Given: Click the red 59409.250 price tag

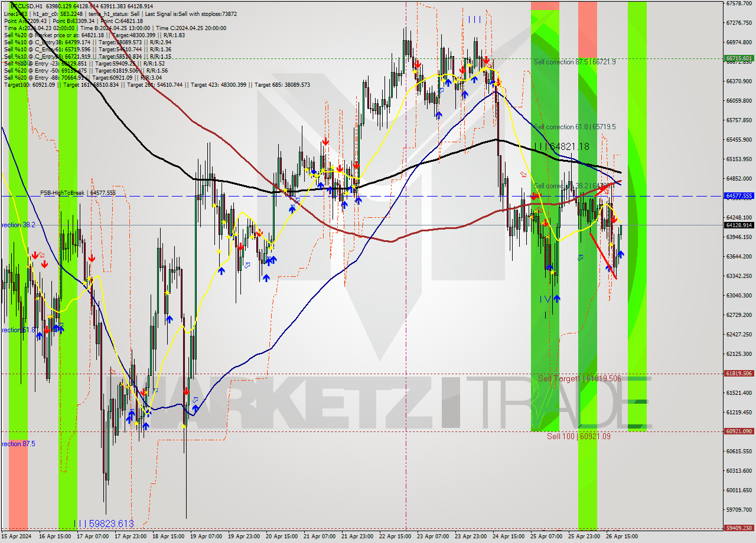Looking at the screenshot, I should click(x=739, y=528).
